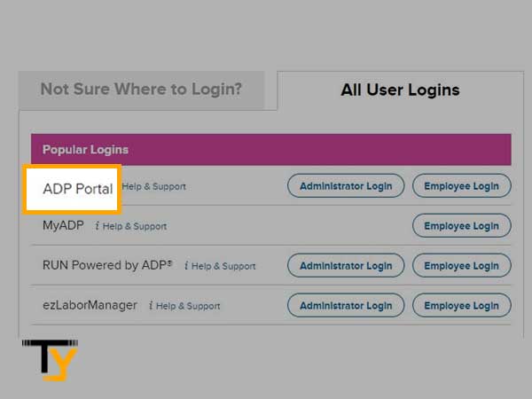Click the TY logo watermark

click(x=51, y=360)
